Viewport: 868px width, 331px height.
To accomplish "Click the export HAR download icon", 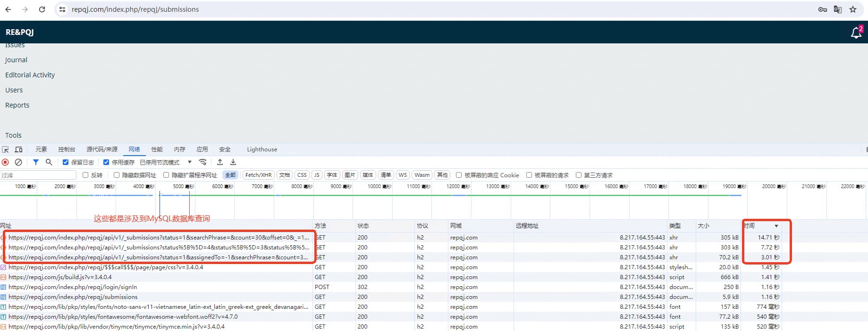I will (233, 162).
